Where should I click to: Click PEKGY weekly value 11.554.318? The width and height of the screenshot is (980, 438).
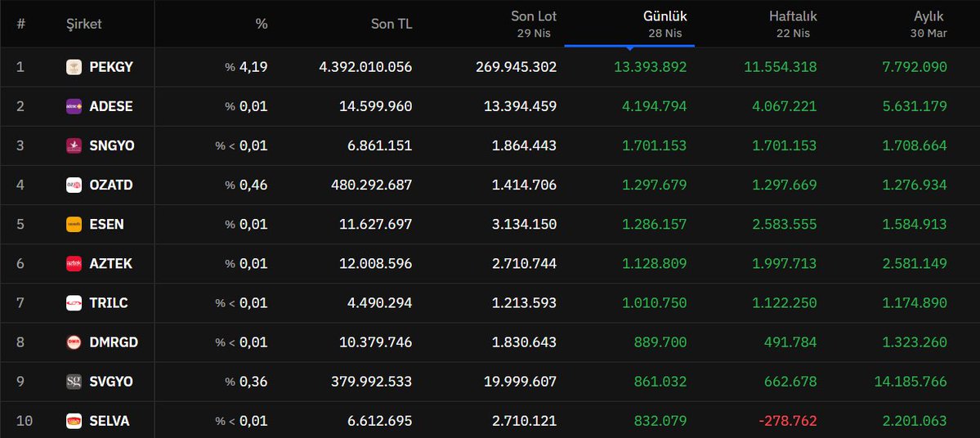pyautogui.click(x=781, y=67)
